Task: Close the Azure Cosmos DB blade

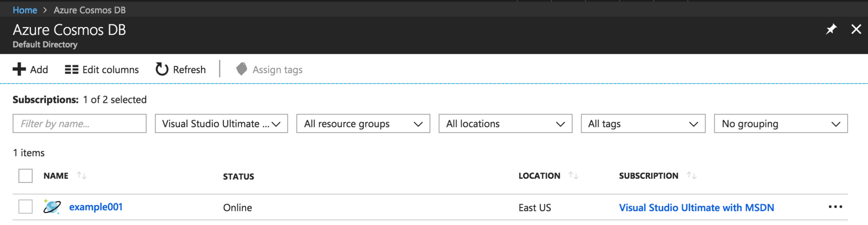Action: point(856,29)
